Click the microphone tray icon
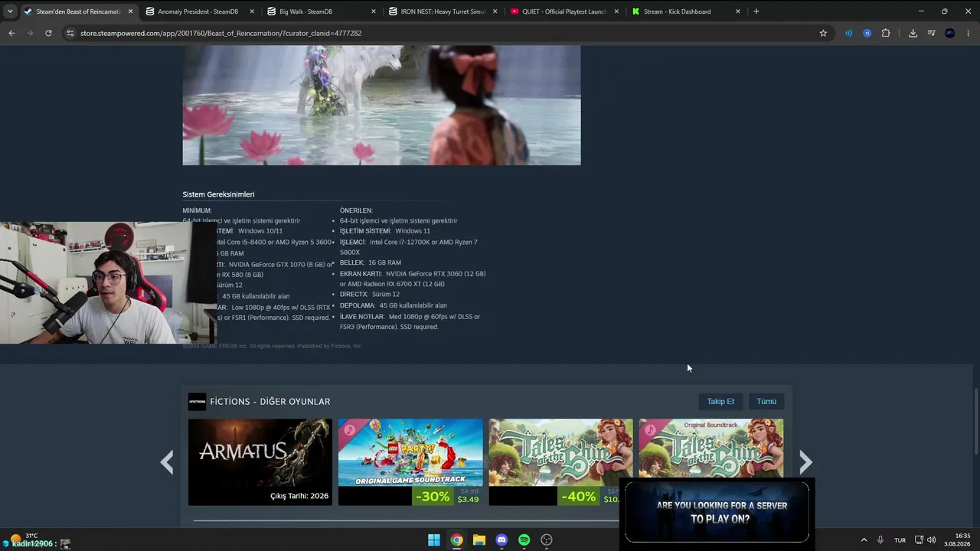 [x=880, y=540]
